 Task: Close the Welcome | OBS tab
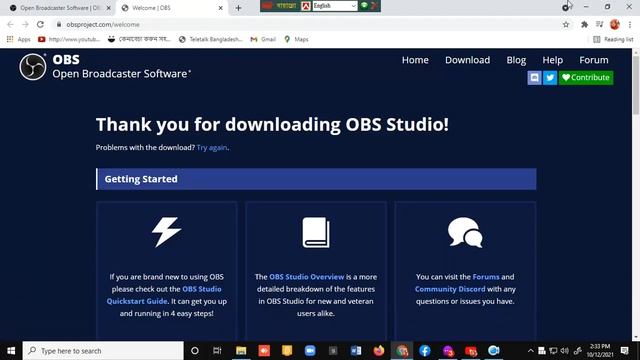click(220, 8)
